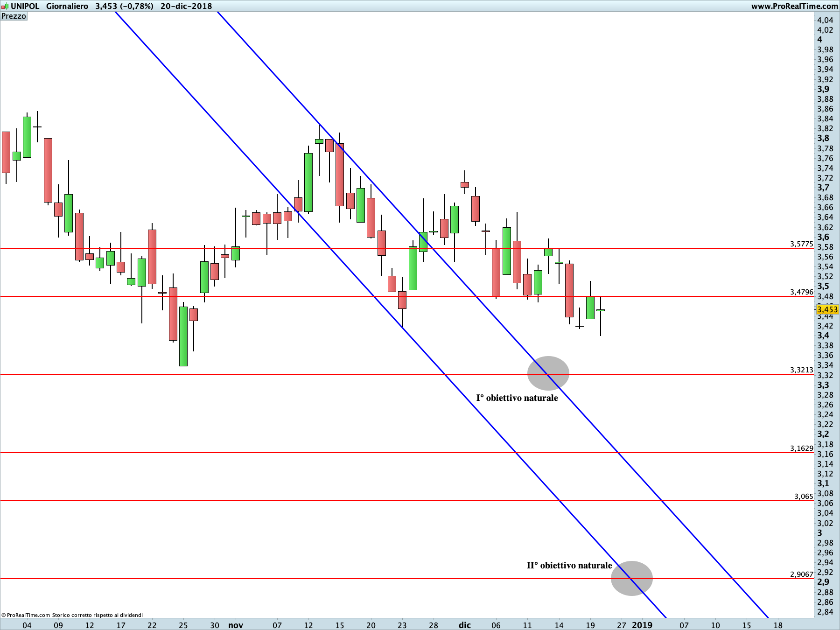Click the yellow 3,453 current price tag
This screenshot has height=630, width=840.
(827, 309)
